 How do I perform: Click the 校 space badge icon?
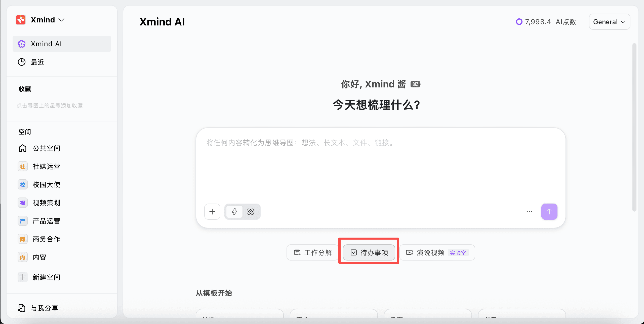pos(23,185)
